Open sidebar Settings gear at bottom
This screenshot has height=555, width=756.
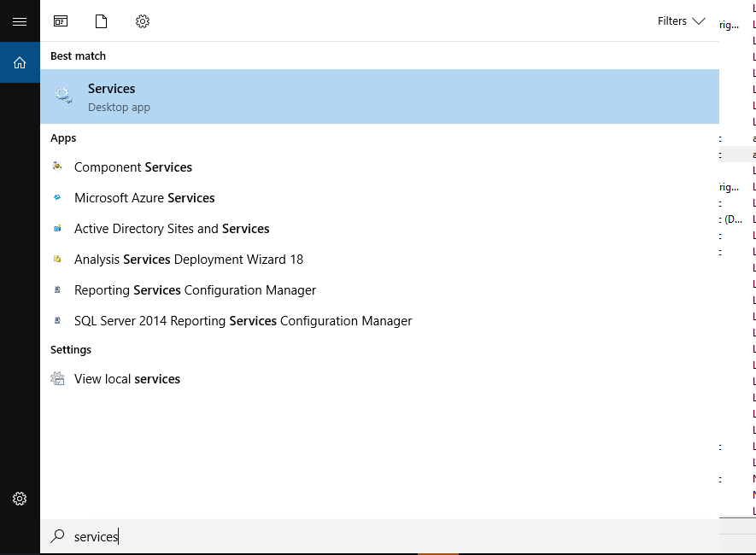tap(20, 499)
